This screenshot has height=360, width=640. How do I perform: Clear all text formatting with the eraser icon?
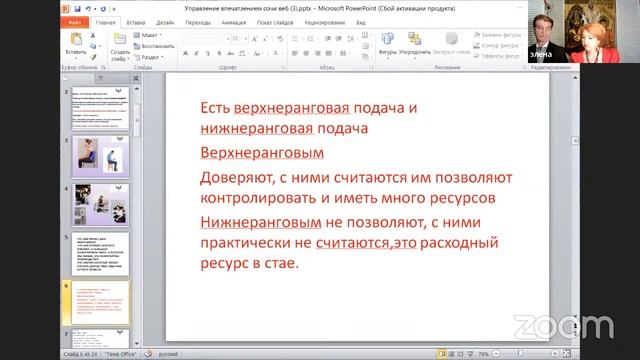(280, 39)
